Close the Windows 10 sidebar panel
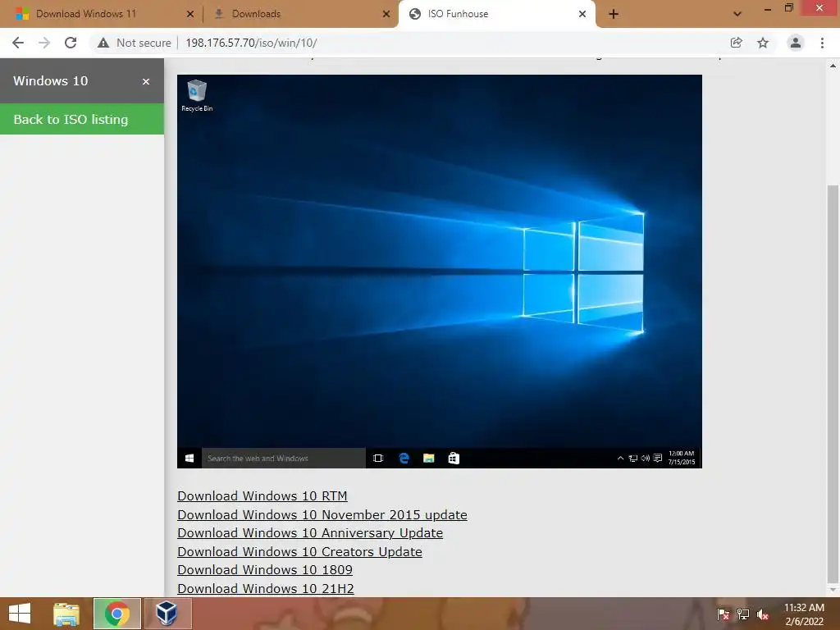The image size is (840, 630). (146, 81)
